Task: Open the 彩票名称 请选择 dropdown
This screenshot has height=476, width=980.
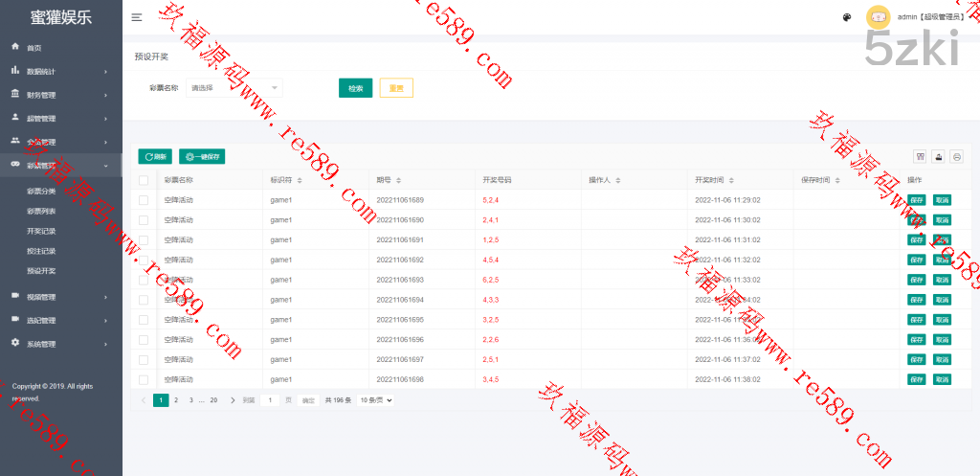Action: click(234, 88)
